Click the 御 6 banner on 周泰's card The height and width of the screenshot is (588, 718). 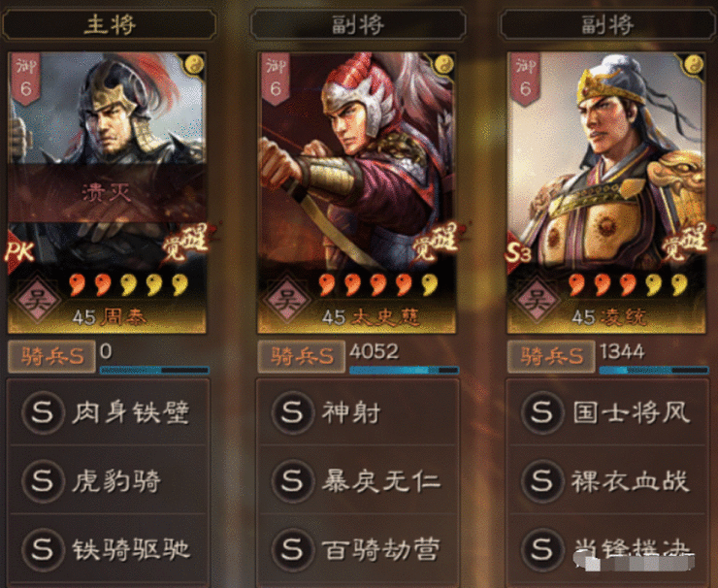coord(25,79)
